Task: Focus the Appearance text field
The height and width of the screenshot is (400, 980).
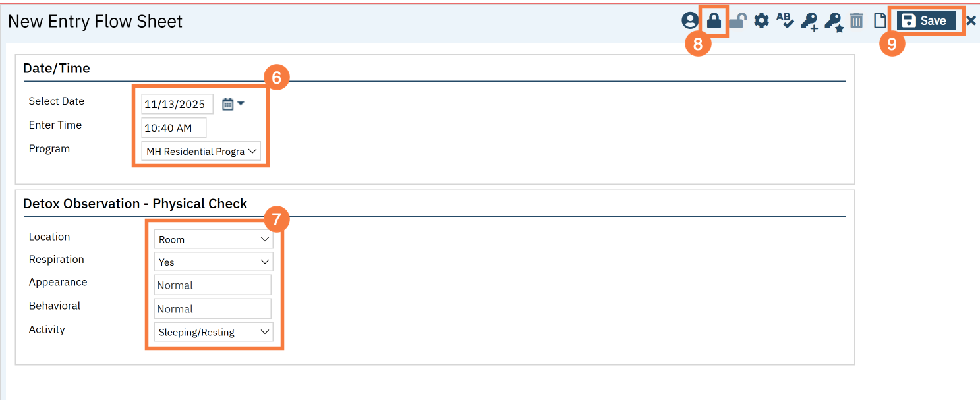Action: pos(213,285)
